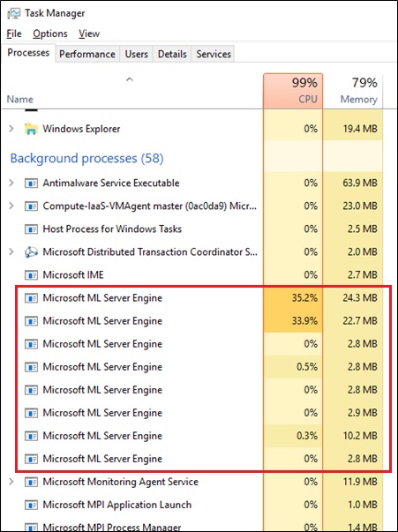
Task: Sort processes by the CPU column
Action: point(293,91)
